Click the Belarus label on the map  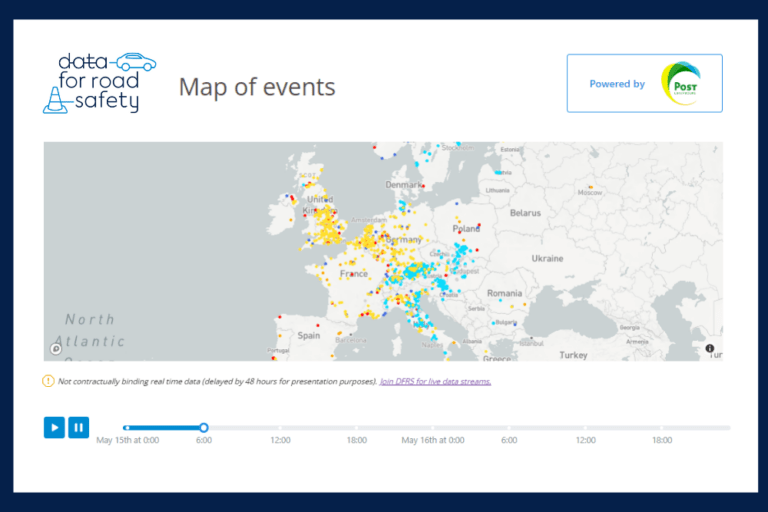click(526, 213)
